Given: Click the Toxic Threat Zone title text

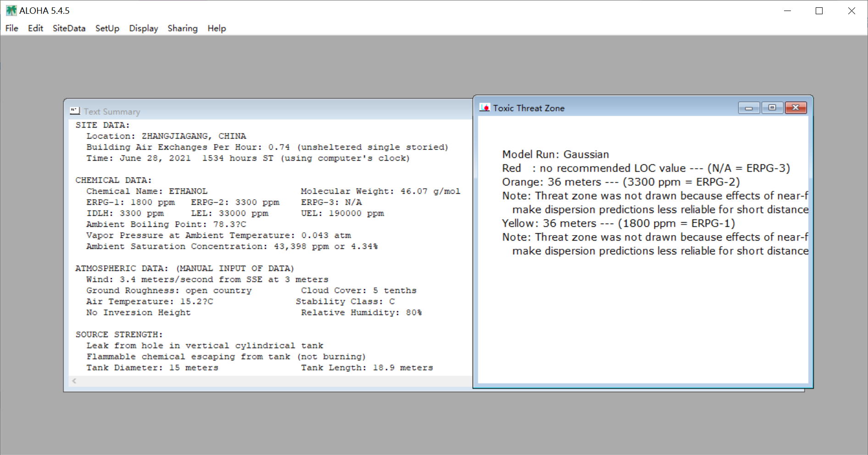Looking at the screenshot, I should click(529, 108).
